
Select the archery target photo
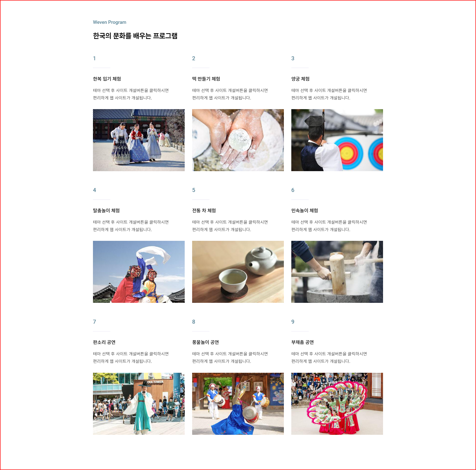337,140
